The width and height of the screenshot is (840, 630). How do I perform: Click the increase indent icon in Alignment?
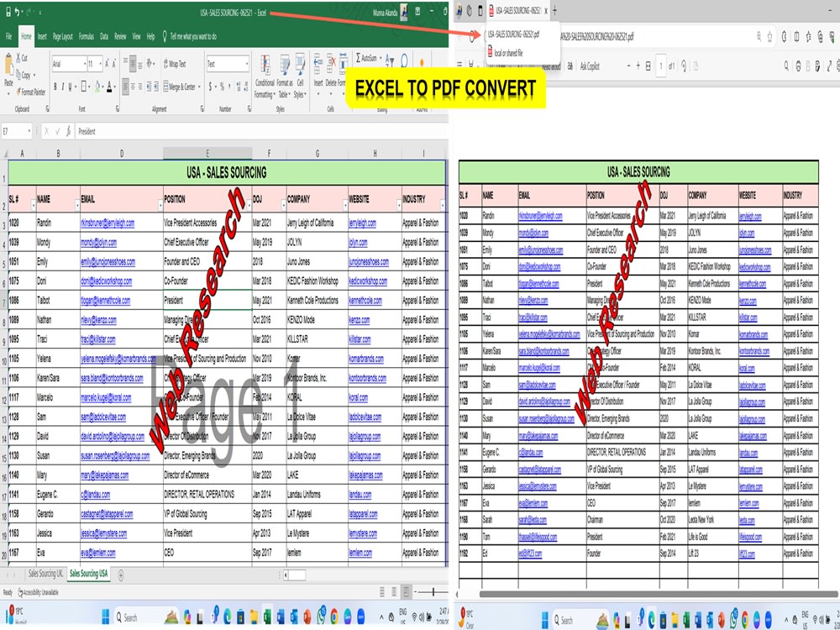pos(156,87)
